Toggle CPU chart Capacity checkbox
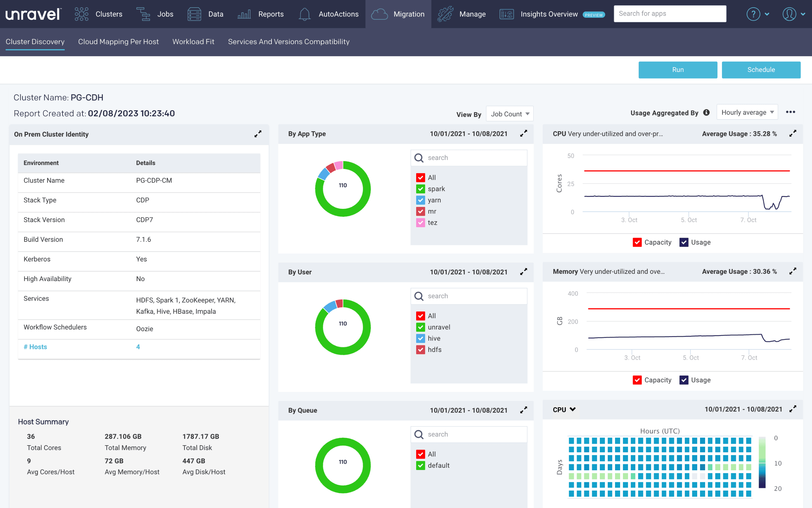 click(x=637, y=242)
